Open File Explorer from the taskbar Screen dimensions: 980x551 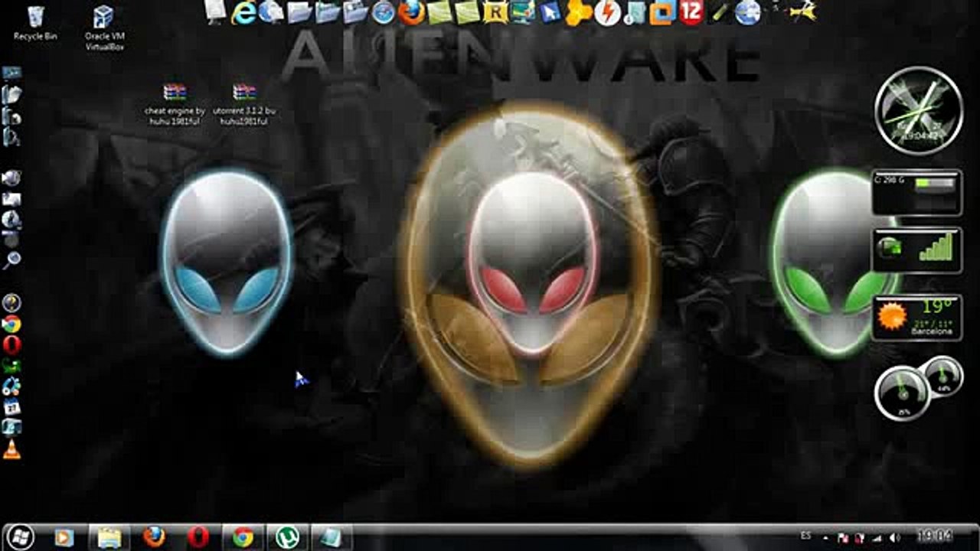[x=109, y=537]
